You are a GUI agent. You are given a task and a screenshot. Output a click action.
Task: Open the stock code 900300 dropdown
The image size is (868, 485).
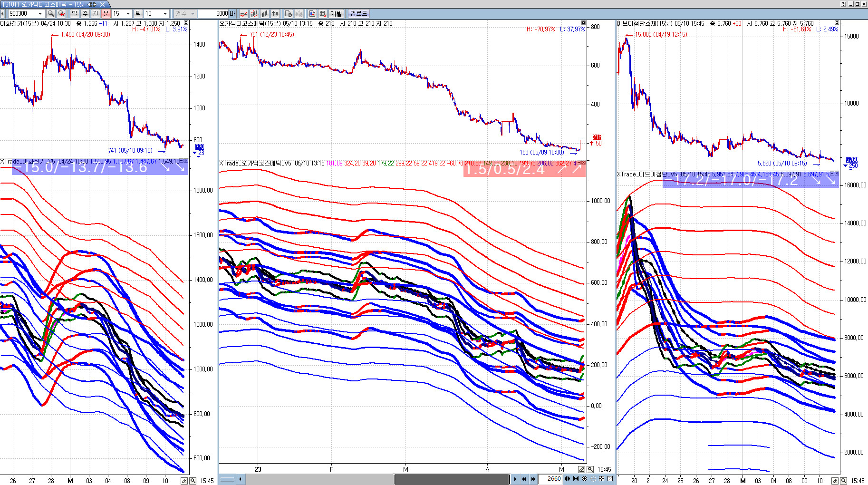[40, 14]
